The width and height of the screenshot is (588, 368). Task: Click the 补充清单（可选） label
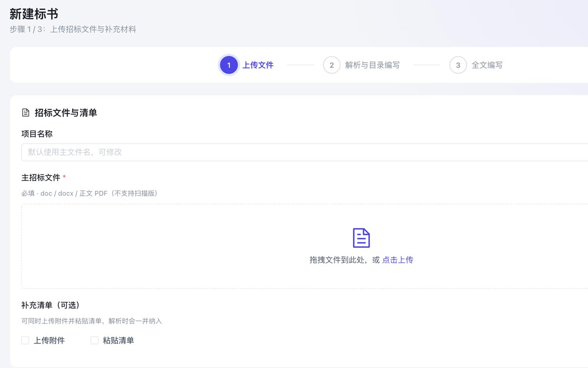point(50,305)
